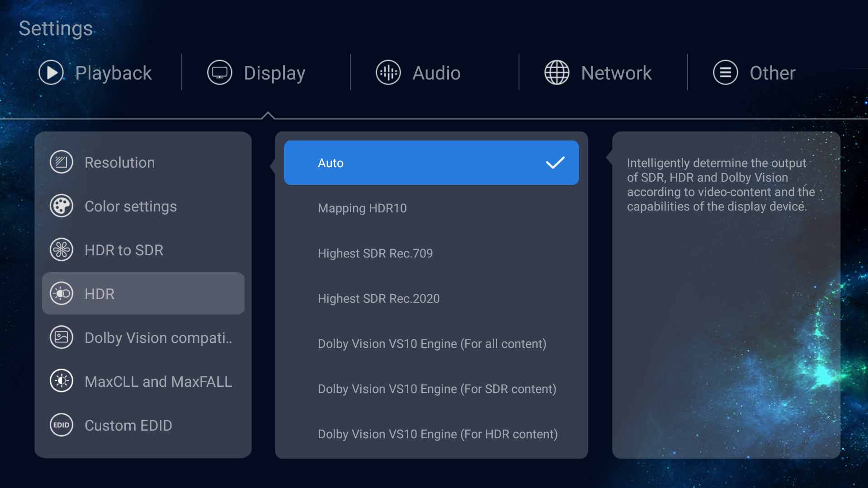Click the Color settings palette icon
Image resolution: width=868 pixels, height=488 pixels.
[61, 206]
